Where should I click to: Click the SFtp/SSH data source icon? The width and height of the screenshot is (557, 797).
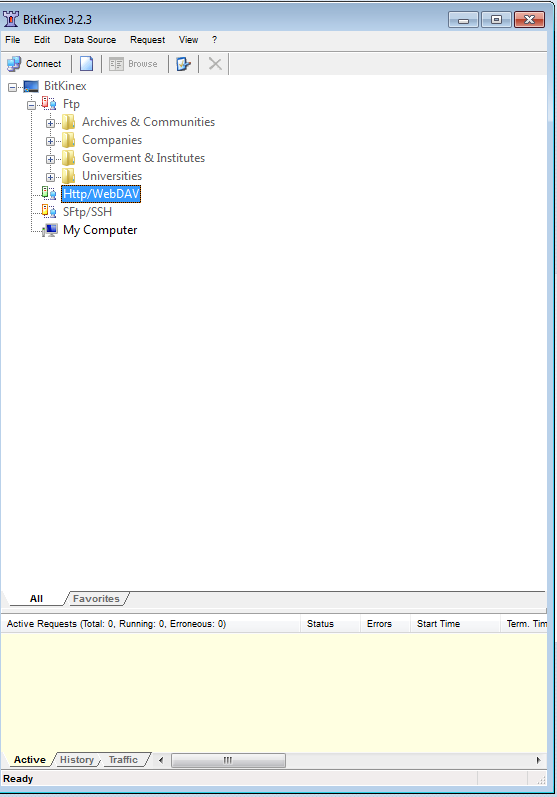[49, 211]
